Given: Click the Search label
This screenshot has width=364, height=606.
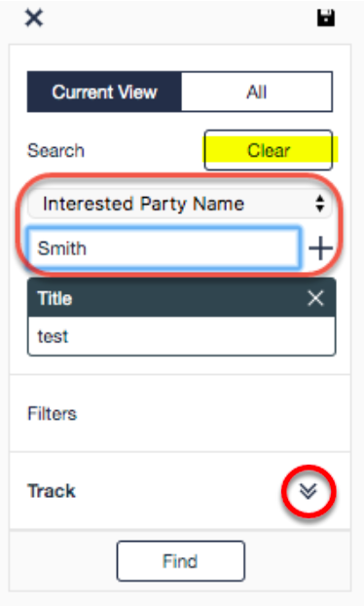Looking at the screenshot, I should [x=55, y=150].
